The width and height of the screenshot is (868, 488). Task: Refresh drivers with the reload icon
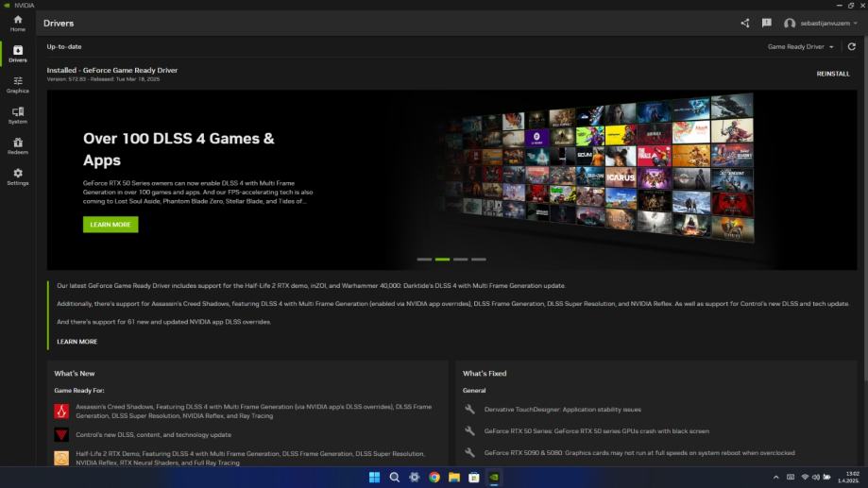point(852,46)
